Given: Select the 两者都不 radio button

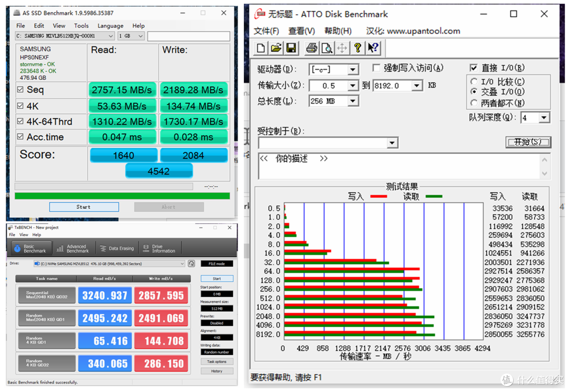Looking at the screenshot, I should [474, 103].
